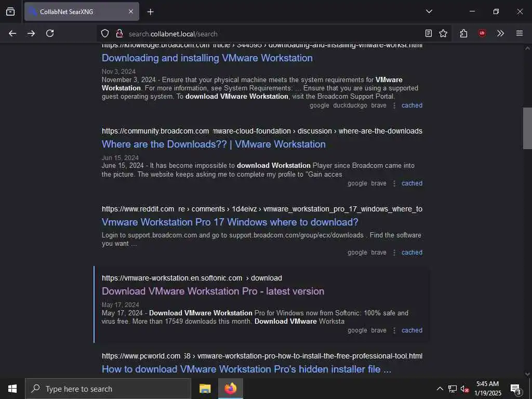Open Download VMware Workstation Pro latest version
Screen dimensions: 532x399
point(213,291)
